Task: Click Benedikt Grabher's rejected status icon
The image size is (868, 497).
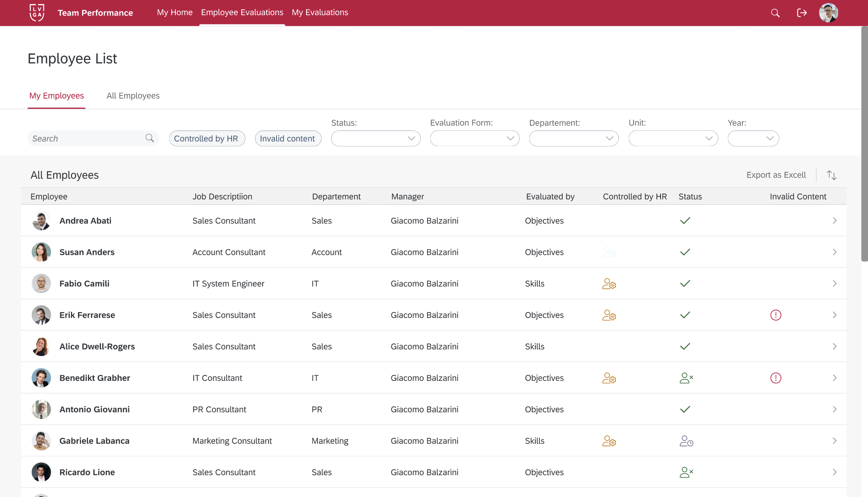Action: (x=686, y=378)
